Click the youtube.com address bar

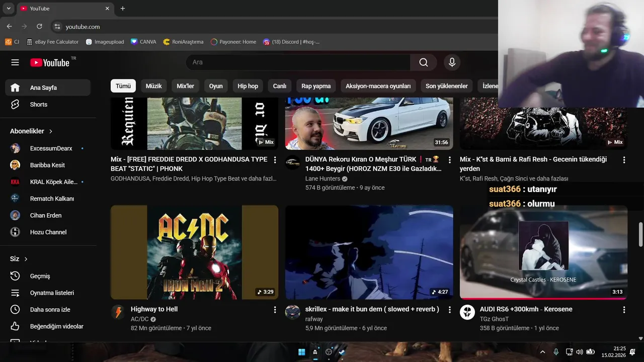274,27
